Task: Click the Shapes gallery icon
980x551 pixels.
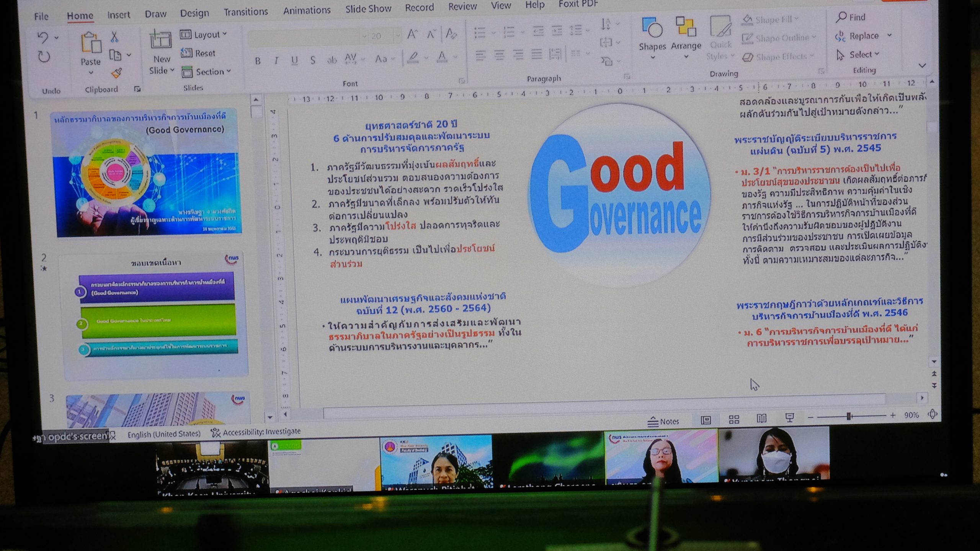Action: point(652,28)
